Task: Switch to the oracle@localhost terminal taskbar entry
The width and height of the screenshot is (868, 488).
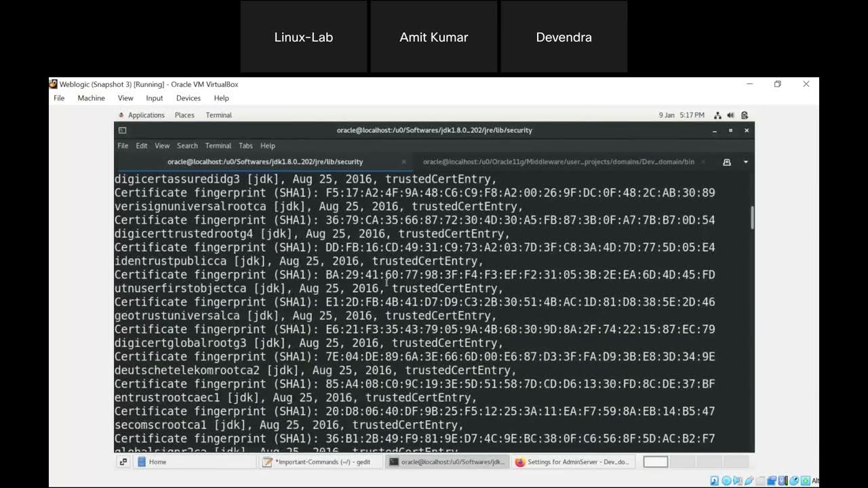Action: 447,462
